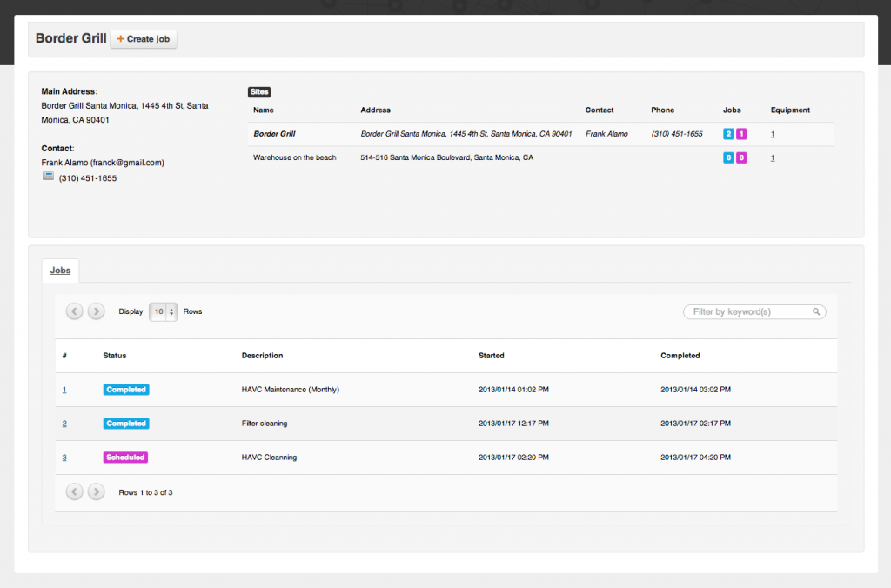Click 514-516 Santa Monica Boulevard address

tap(446, 157)
